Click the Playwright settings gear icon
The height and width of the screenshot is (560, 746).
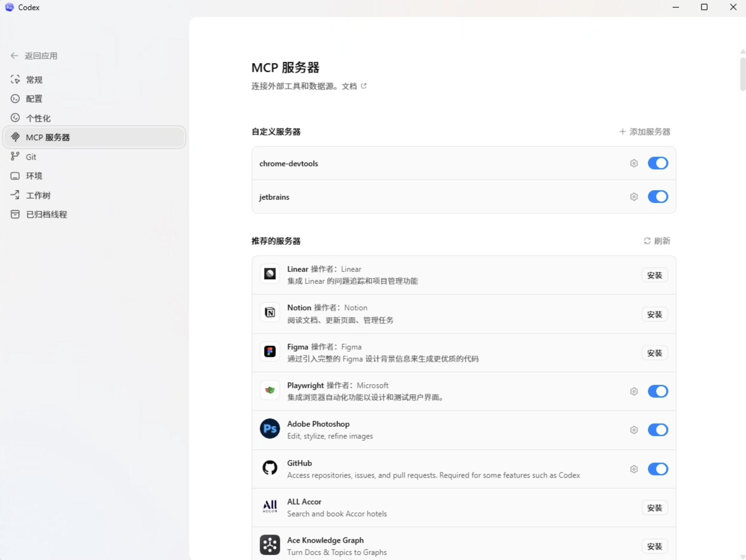(x=634, y=391)
